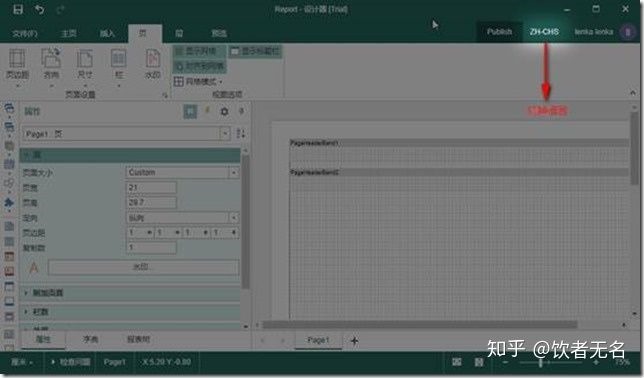Open the Columns (栏) ribbon button

coord(119,67)
